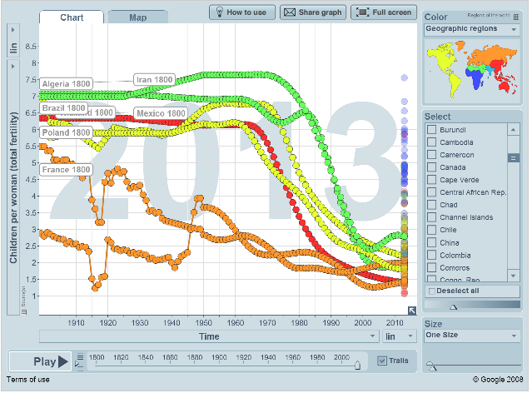Select the Chart tab
This screenshot has width=532, height=393.
71,17
